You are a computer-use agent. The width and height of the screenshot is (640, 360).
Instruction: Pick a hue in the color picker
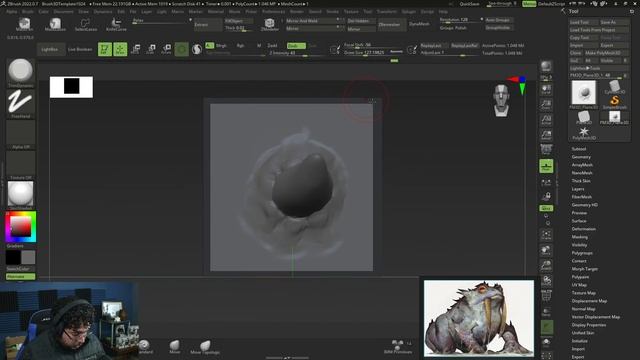point(20,227)
